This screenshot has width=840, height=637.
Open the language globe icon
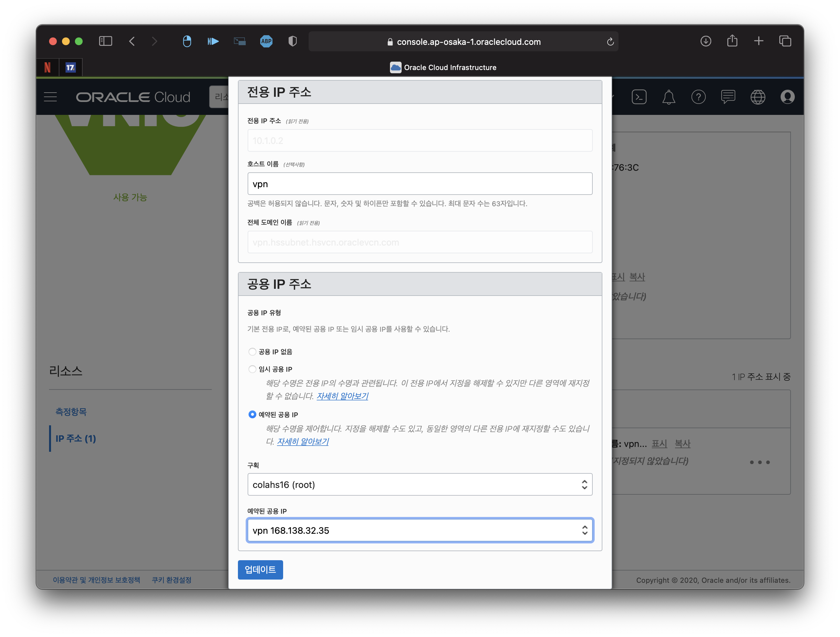coord(758,97)
